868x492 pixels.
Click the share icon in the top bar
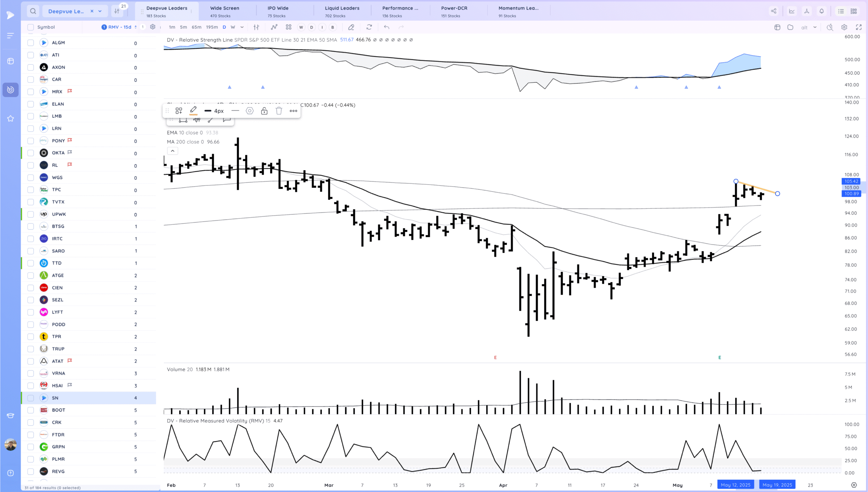coord(773,11)
